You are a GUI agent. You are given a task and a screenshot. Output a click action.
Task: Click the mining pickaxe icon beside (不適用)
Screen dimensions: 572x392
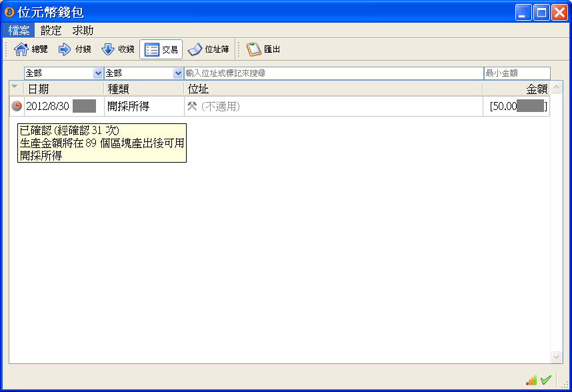pos(192,106)
